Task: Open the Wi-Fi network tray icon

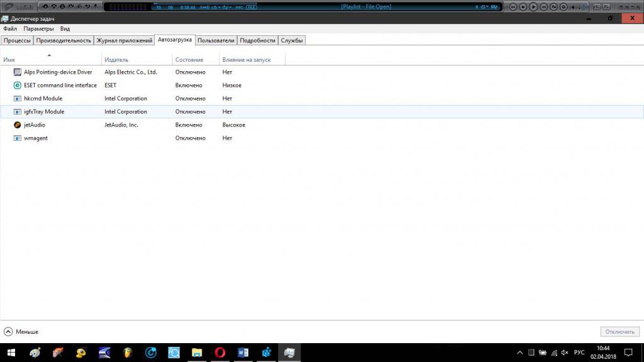Action: pyautogui.click(x=554, y=353)
